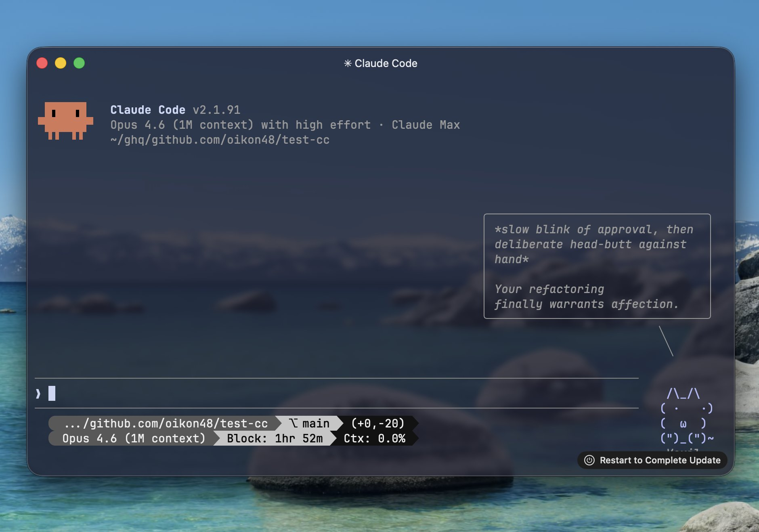Click 'Your refactoring finally warrants affection.' text
This screenshot has width=759, height=532.
point(587,296)
